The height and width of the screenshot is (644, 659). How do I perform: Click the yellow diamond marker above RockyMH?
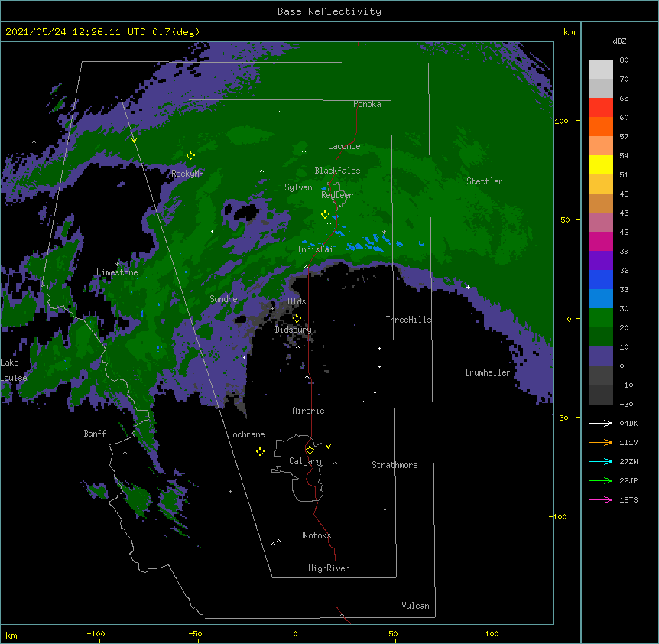coord(190,156)
